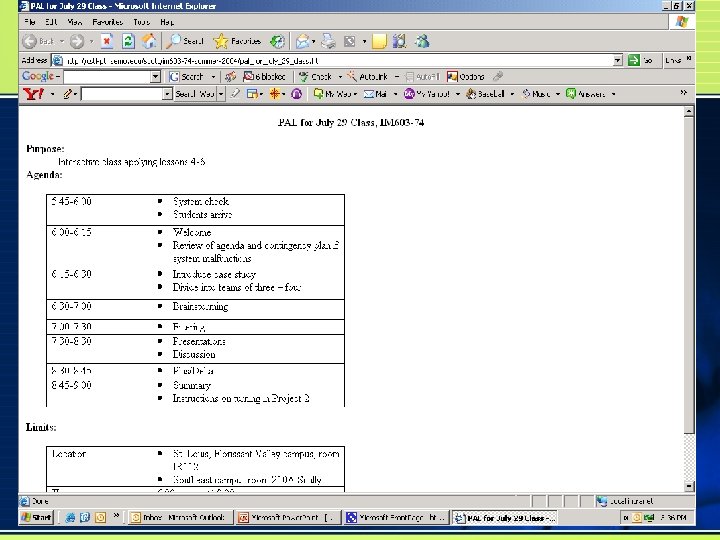The image size is (720, 540).
Task: Open the Google News icon beside Search
Action: click(x=231, y=77)
